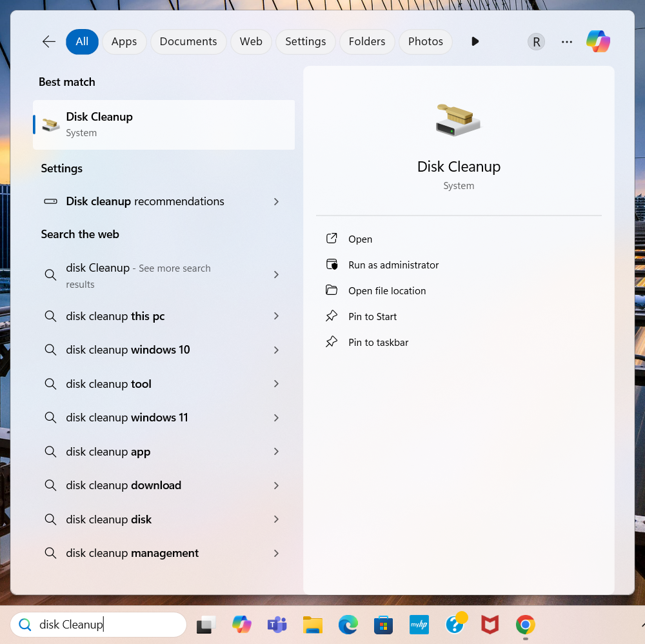Image resolution: width=645 pixels, height=644 pixels.
Task: Expand the 'disk cleanup windows 10' chevron
Action: [277, 350]
